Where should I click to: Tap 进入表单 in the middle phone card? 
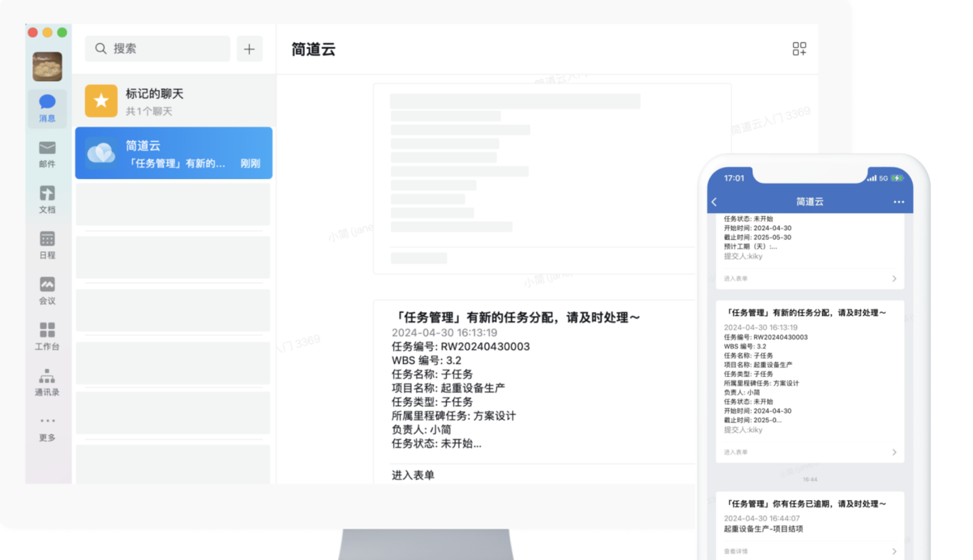click(x=735, y=452)
